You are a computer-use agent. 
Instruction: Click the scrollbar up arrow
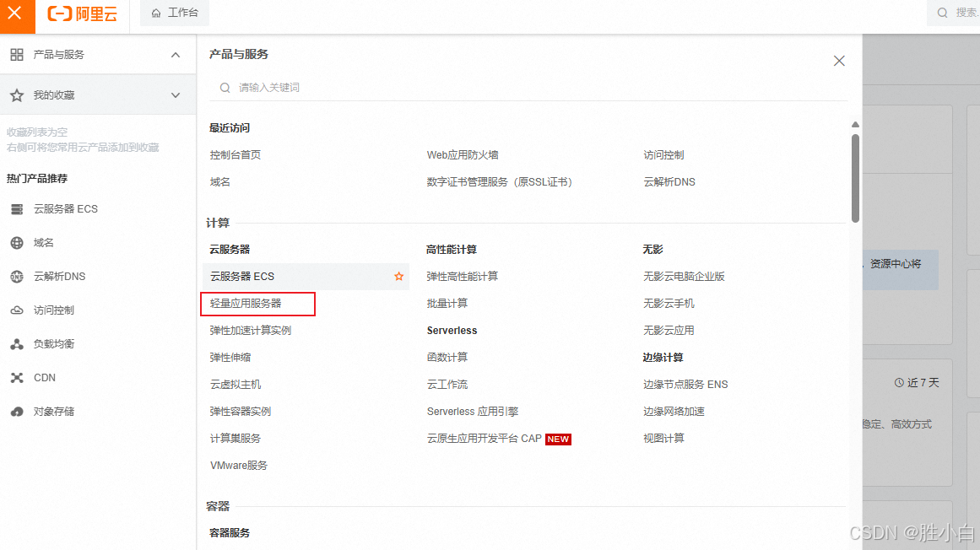[855, 125]
